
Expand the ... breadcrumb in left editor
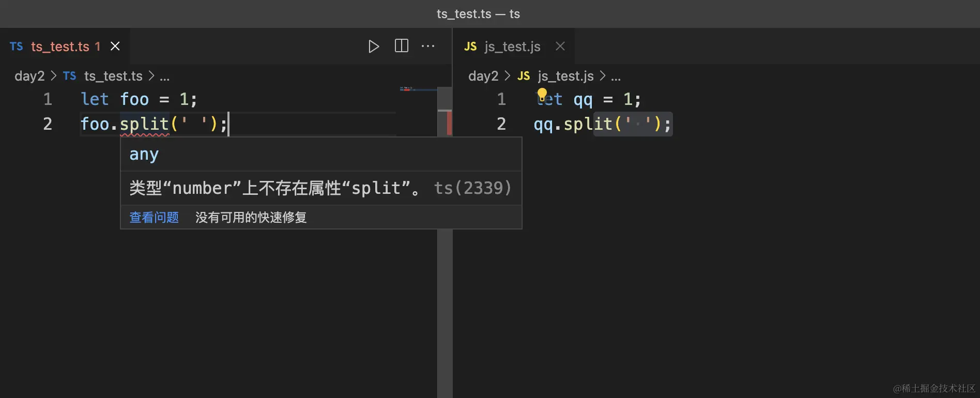[x=164, y=76]
